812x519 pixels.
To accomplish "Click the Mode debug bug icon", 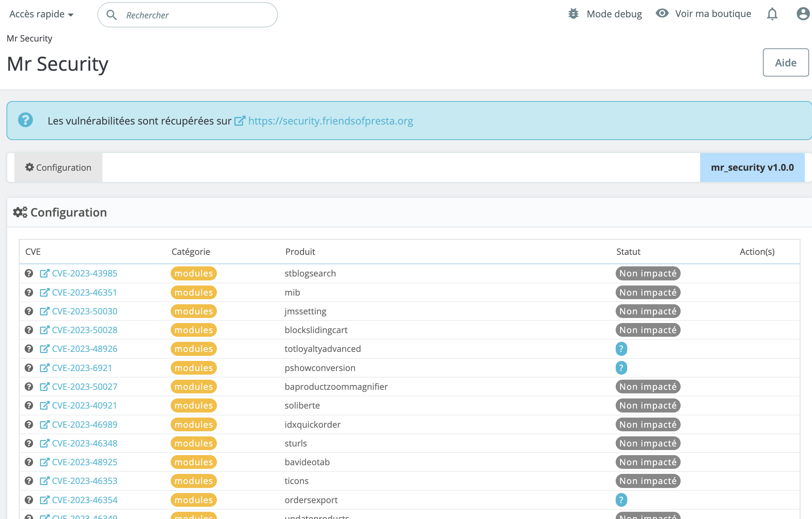I will click(573, 14).
